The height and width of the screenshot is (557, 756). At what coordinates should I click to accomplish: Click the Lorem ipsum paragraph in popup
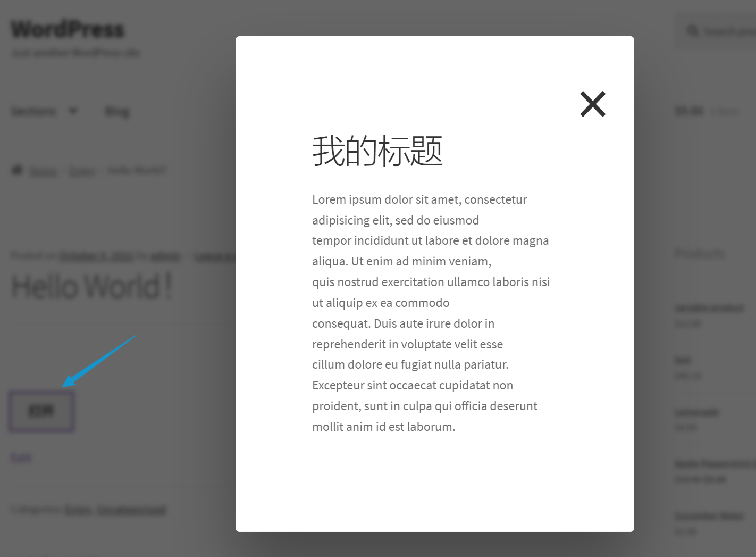pos(431,313)
